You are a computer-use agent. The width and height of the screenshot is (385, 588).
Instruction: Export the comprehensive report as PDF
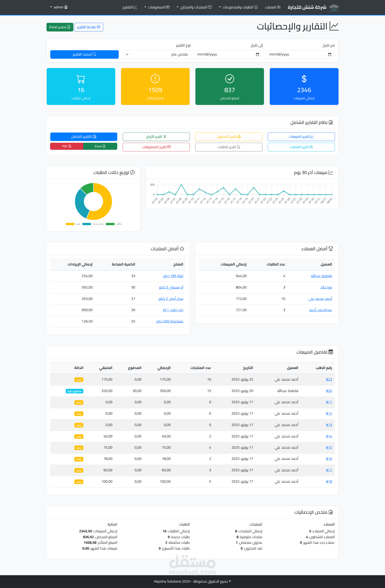pos(66,146)
